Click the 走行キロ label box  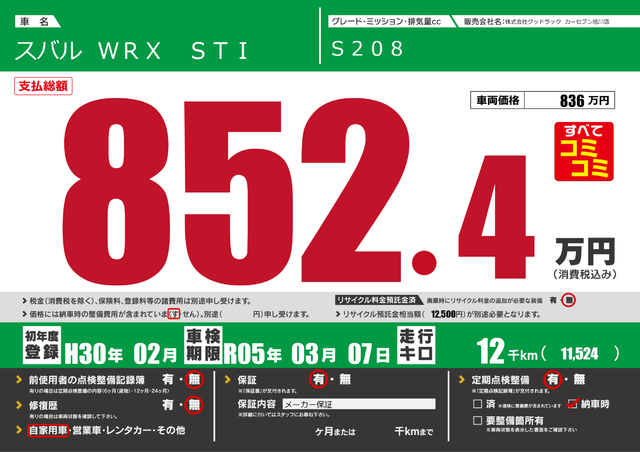tap(416, 345)
